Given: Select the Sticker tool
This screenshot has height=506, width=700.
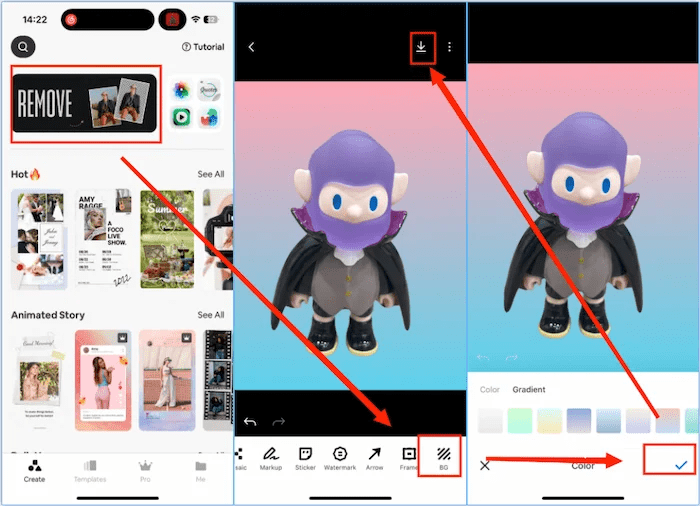Looking at the screenshot, I should pyautogui.click(x=305, y=459).
